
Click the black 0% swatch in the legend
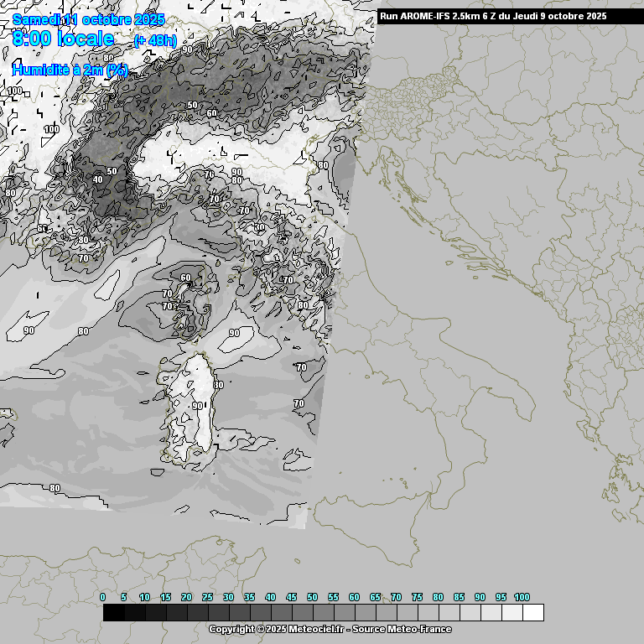[x=113, y=613]
